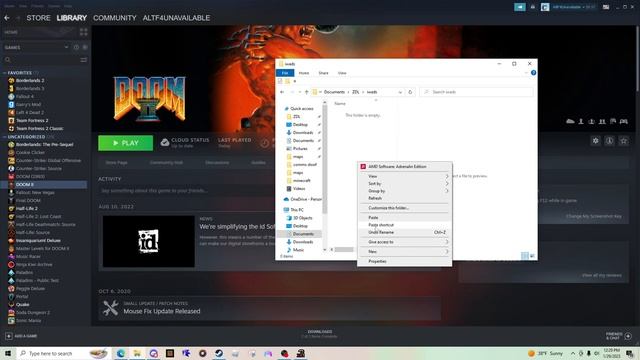Expand the Group by submenu
Image resolution: width=640 pixels, height=360 pixels.
404,191
